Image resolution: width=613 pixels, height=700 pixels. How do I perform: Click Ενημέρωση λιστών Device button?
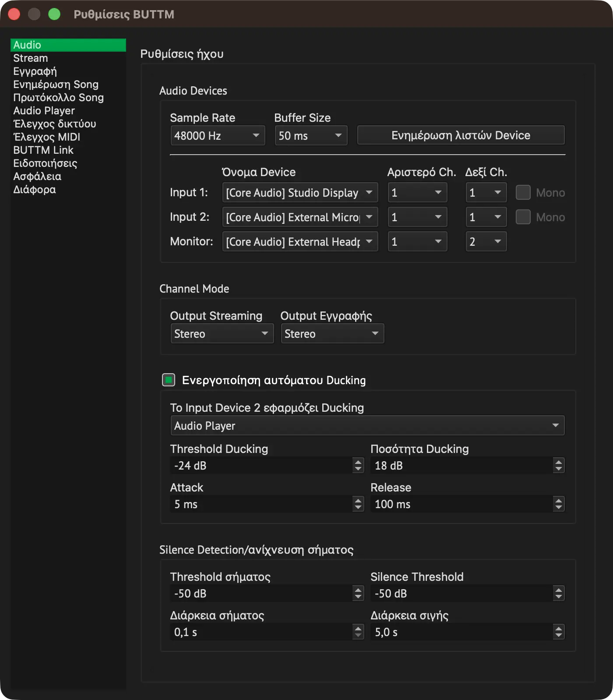pyautogui.click(x=461, y=135)
